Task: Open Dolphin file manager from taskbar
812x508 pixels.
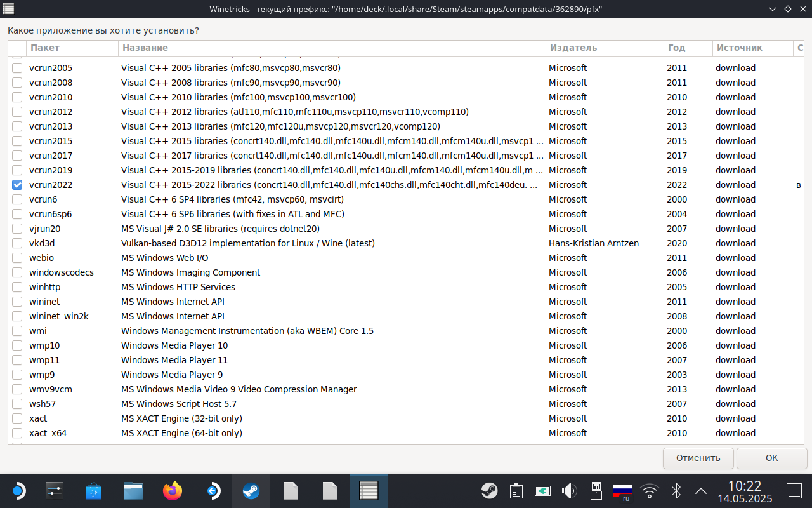Action: click(x=133, y=490)
